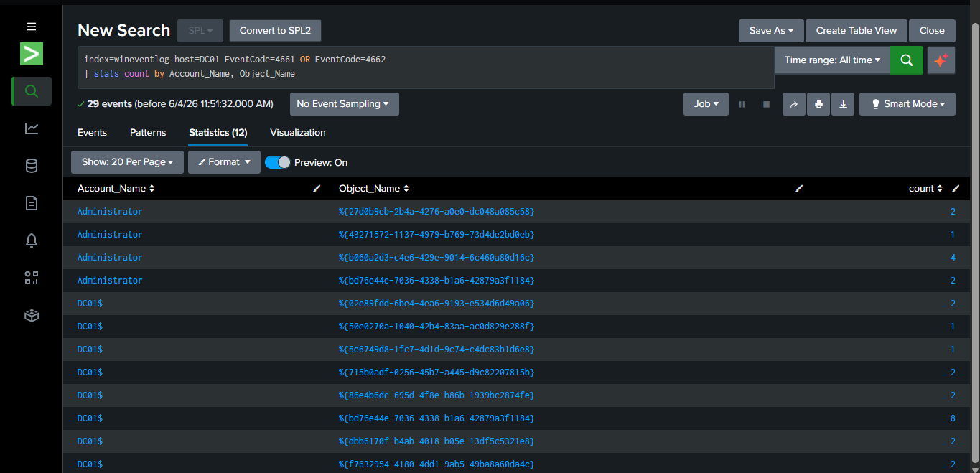Edit Object_Name column format pencil
The height and width of the screenshot is (473, 980).
pos(799,189)
